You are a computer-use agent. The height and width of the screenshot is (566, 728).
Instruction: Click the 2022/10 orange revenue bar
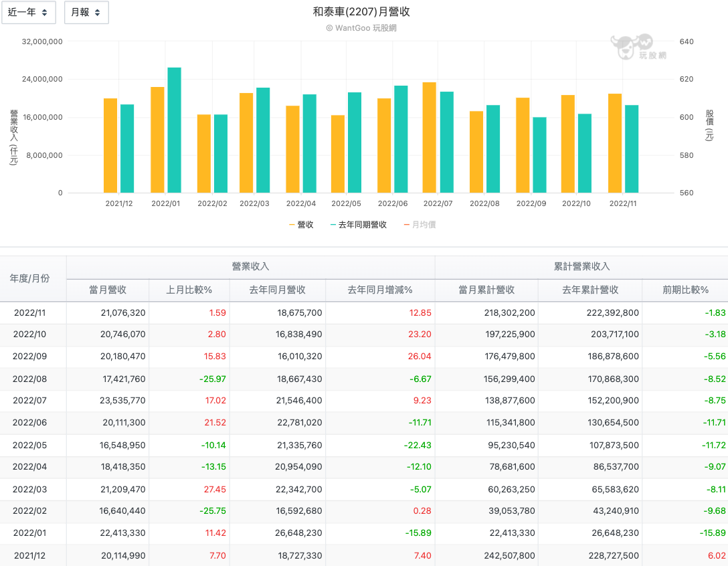point(568,144)
